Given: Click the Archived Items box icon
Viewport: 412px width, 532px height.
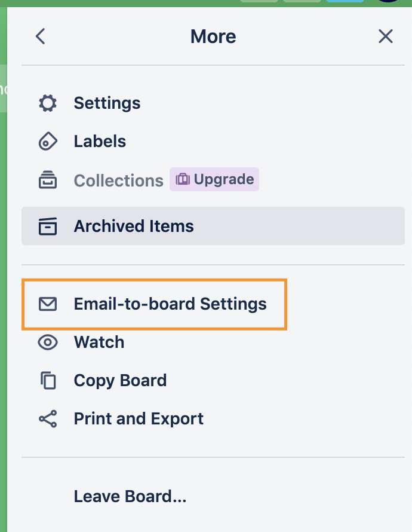Looking at the screenshot, I should point(48,227).
